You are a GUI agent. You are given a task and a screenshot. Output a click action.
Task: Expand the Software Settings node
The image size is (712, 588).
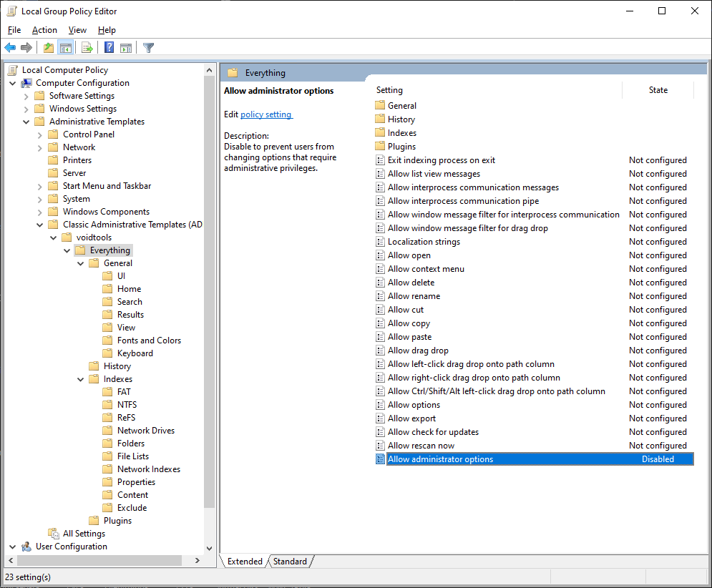coord(26,97)
